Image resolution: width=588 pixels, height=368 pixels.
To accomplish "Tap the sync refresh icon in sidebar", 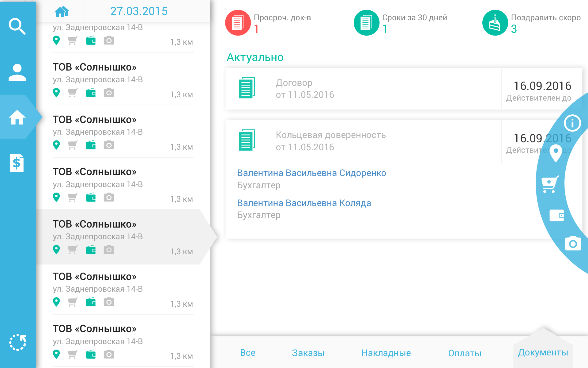I will click(18, 342).
